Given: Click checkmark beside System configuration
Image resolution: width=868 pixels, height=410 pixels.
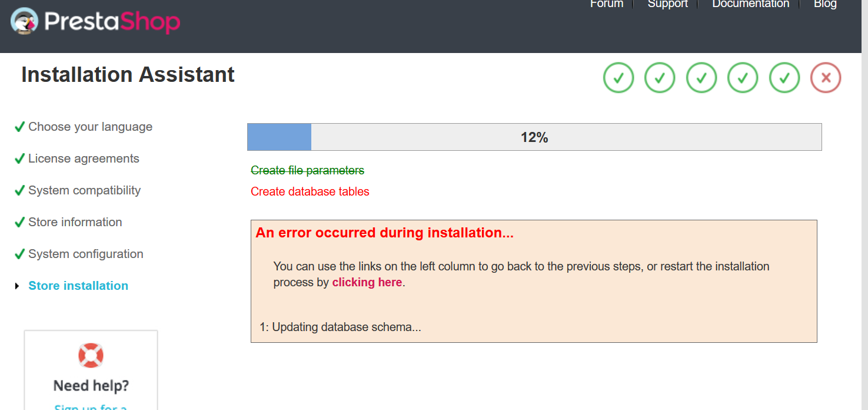Looking at the screenshot, I should pyautogui.click(x=19, y=253).
